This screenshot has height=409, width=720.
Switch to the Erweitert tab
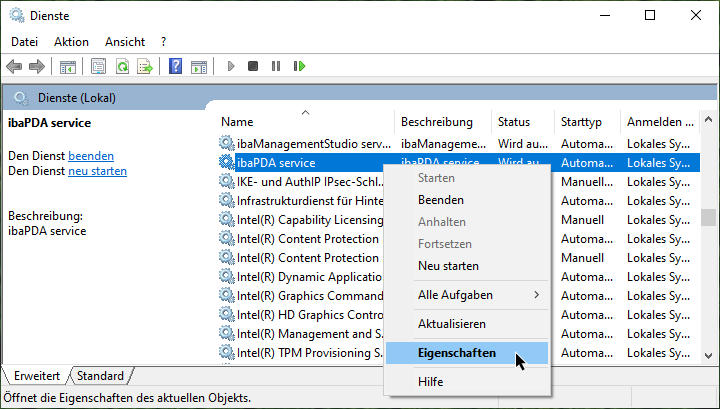pos(37,376)
